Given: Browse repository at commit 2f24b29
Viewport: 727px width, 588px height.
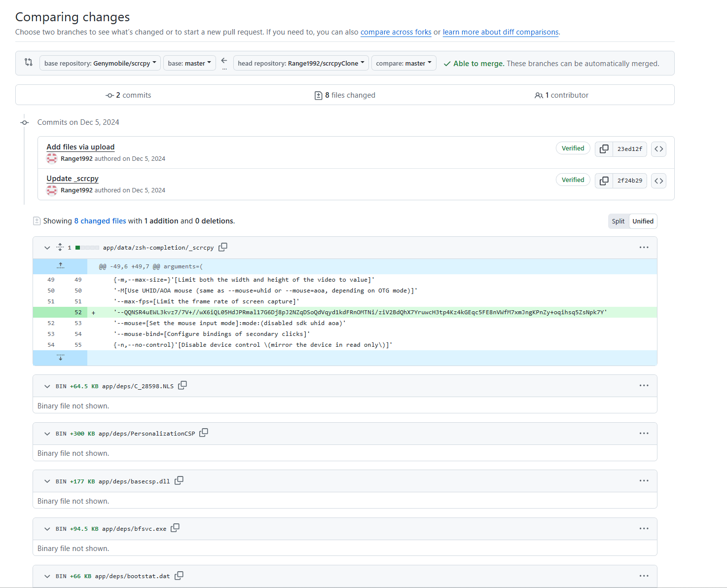Looking at the screenshot, I should point(658,181).
